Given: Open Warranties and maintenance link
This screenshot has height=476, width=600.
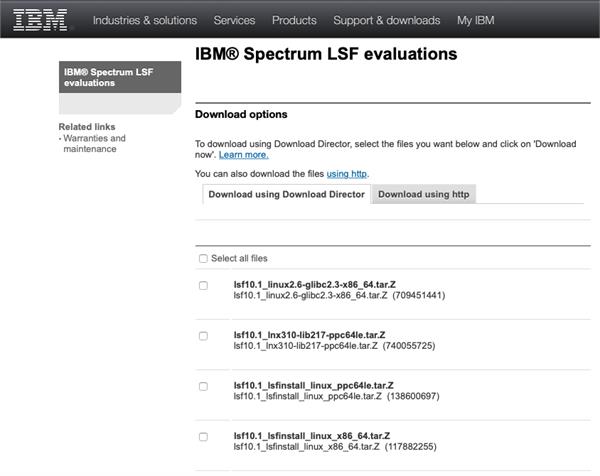Looking at the screenshot, I should point(94,143).
